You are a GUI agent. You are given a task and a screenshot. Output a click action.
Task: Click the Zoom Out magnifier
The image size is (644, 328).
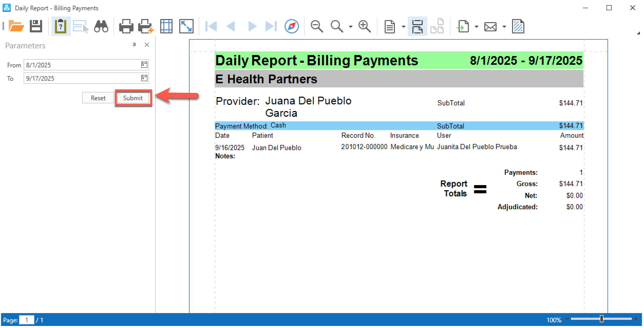click(x=316, y=26)
